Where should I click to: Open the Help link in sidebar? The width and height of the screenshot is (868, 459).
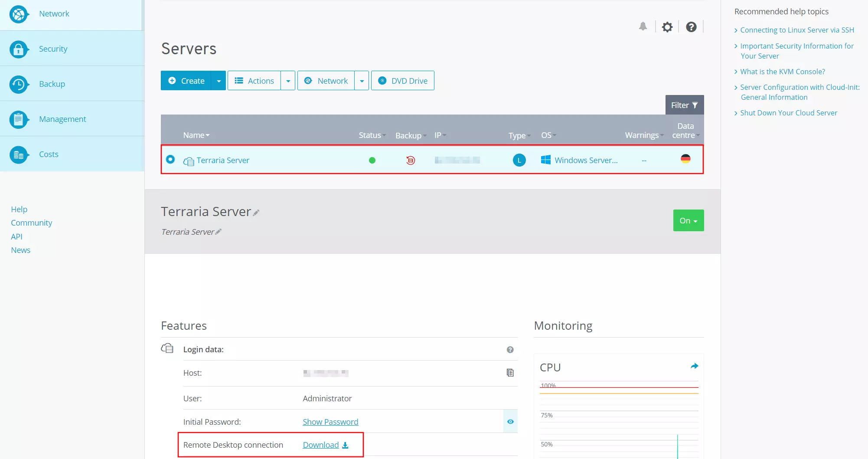tap(19, 209)
